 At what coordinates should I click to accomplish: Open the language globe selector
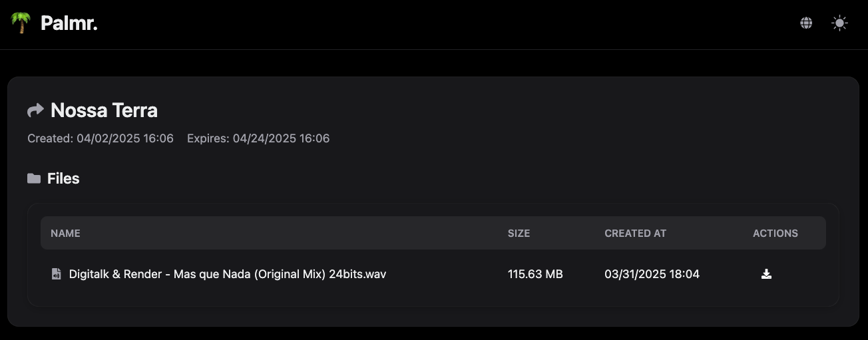806,23
